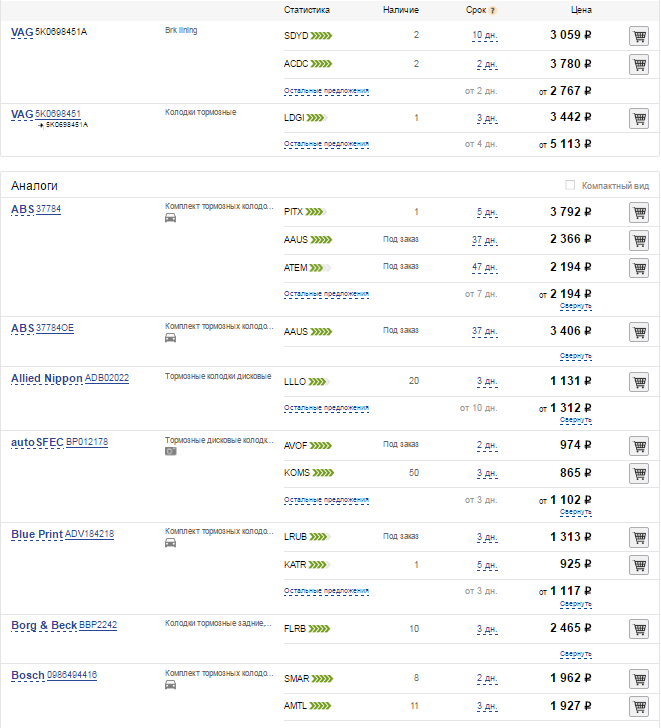The width and height of the screenshot is (661, 728).
Task: Click the 47 дн. term for ATEM
Action: click(485, 267)
